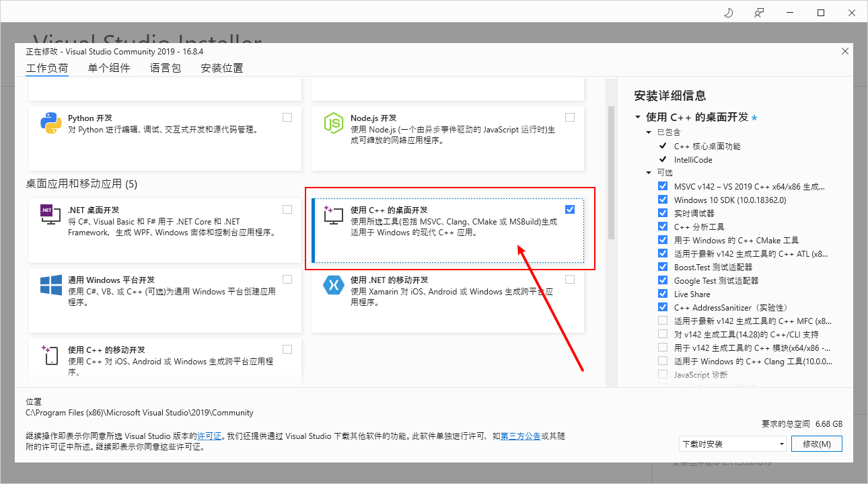Uncheck Boost.Test 测试适配器 option
This screenshot has width=868, height=484.
pos(663,267)
